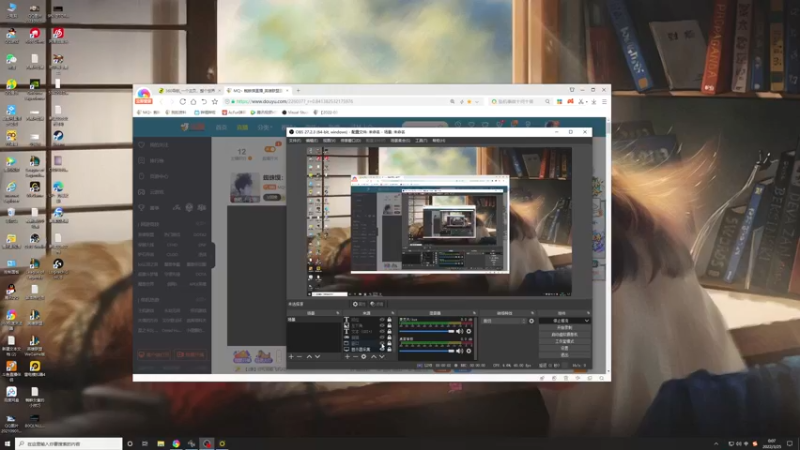Open transition properties gear in scene transitions panel
Screen dimensions: 800x450
coord(532,321)
